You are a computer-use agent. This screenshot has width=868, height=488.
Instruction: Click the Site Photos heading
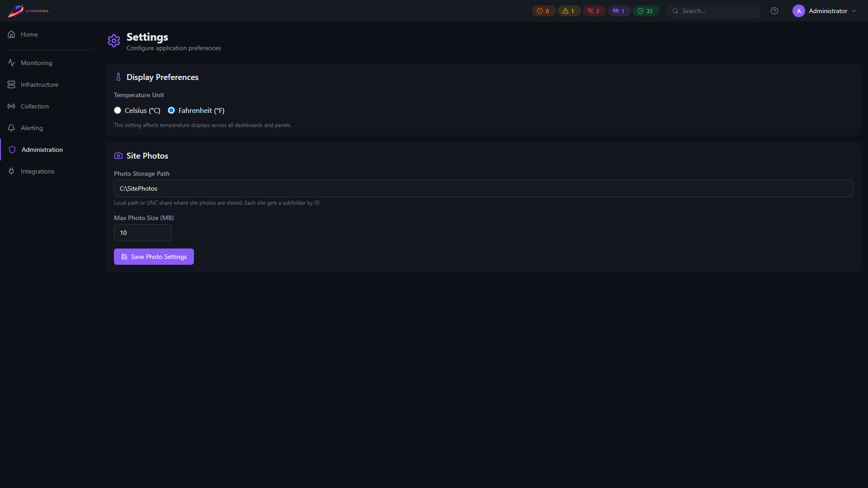(x=147, y=156)
